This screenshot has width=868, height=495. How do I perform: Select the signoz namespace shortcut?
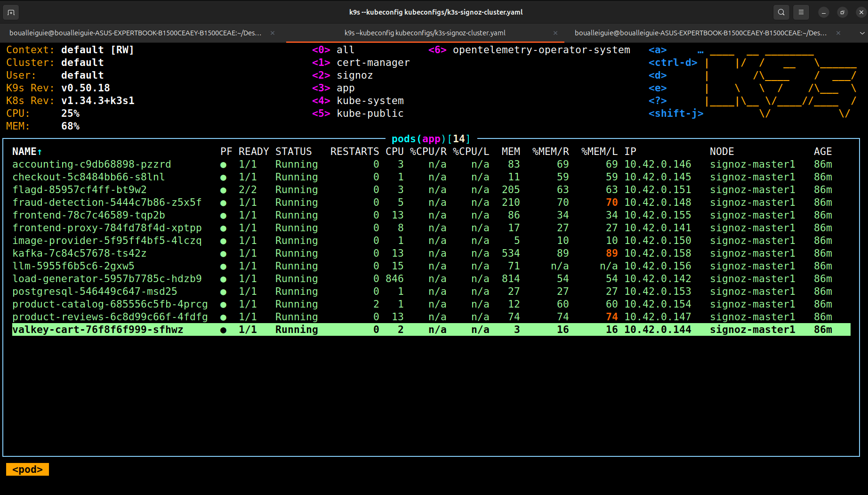click(342, 75)
